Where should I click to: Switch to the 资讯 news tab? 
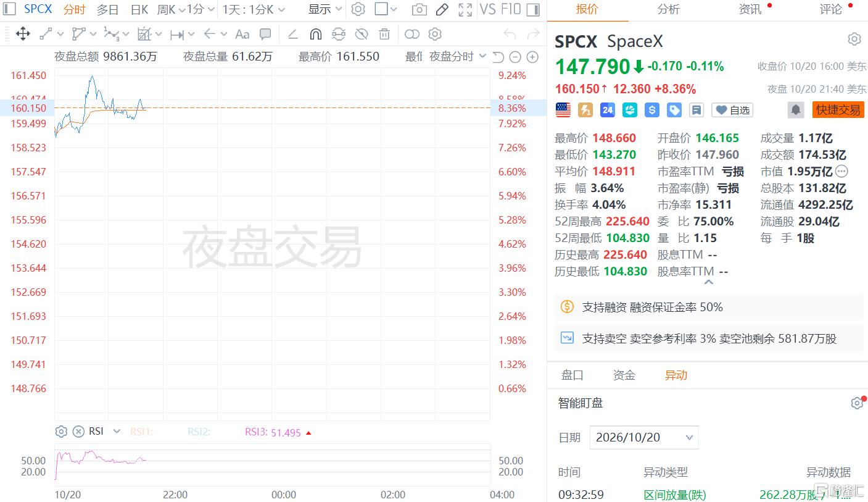pyautogui.click(x=750, y=9)
